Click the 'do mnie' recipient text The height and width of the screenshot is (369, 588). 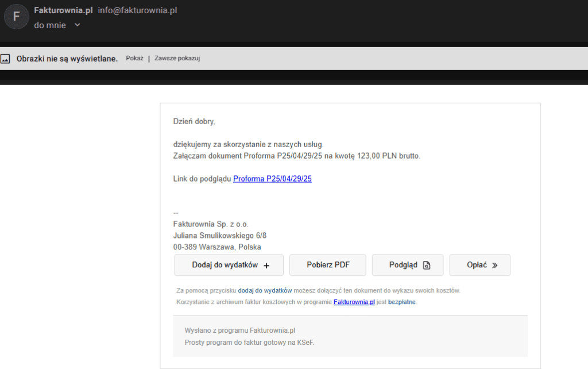pyautogui.click(x=50, y=25)
